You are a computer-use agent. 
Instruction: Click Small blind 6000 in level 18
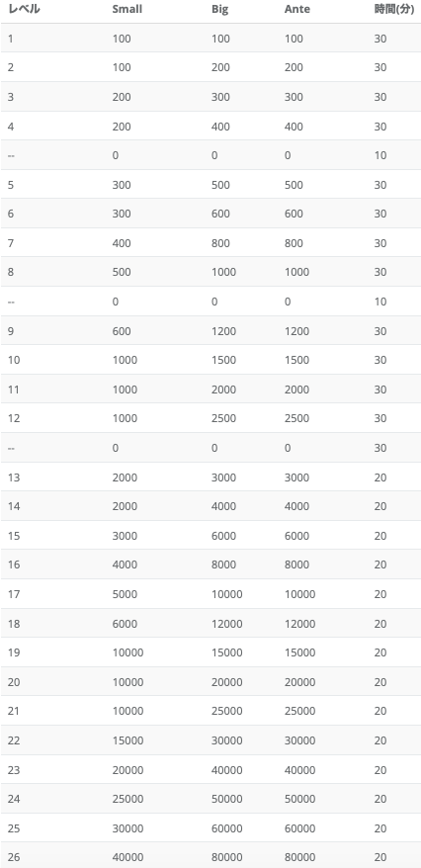[125, 624]
